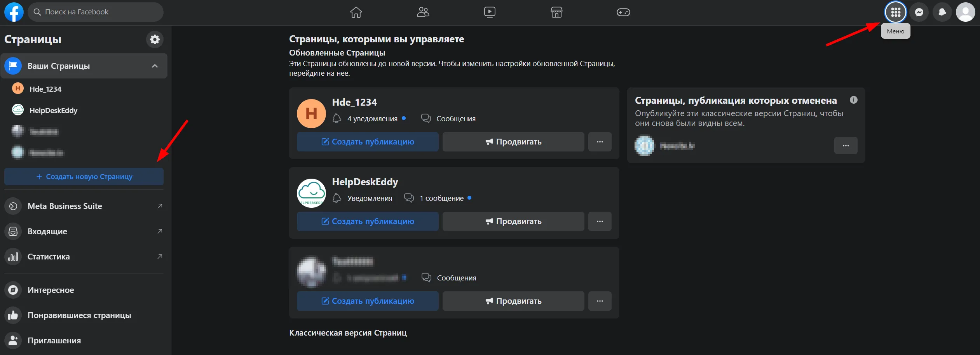
Task: Click Создать новую Страницу button
Action: click(x=84, y=177)
